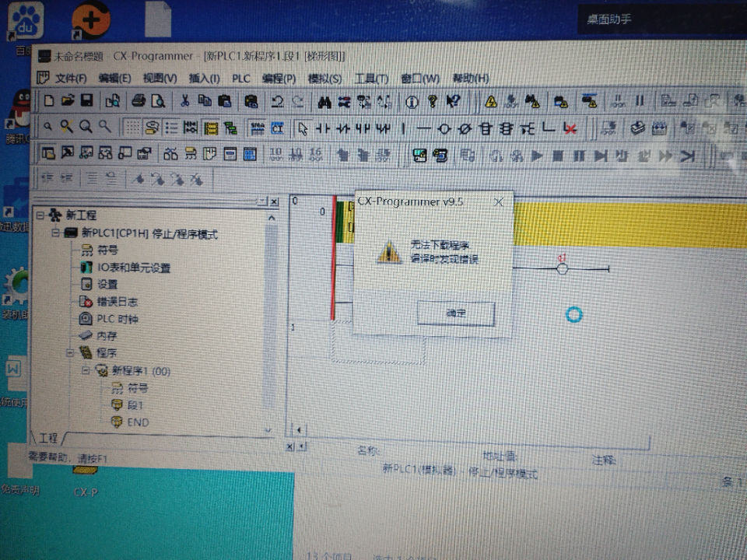Image resolution: width=747 pixels, height=560 pixels.
Task: Click the simulation step-forward button
Action: (x=600, y=156)
